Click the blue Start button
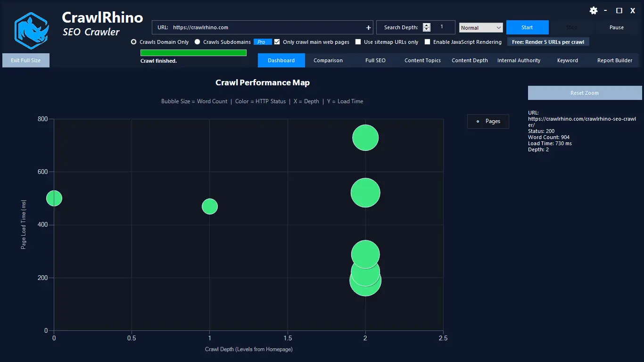 (528, 27)
